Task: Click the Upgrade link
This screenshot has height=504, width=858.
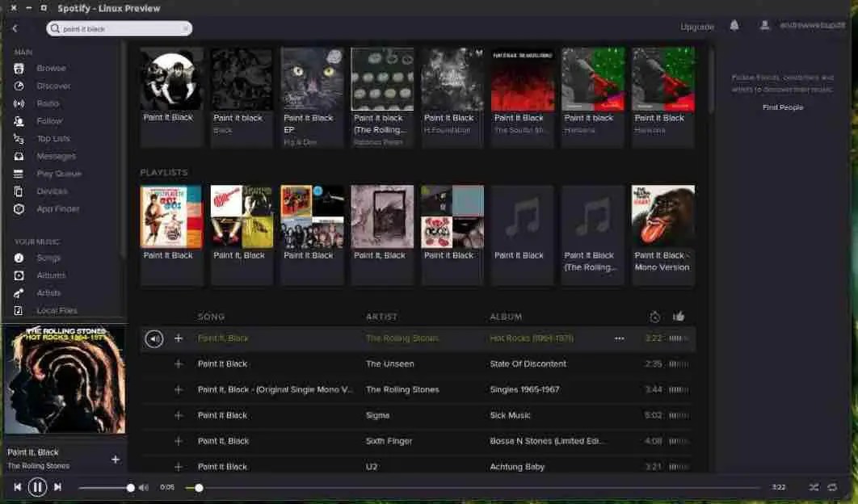Action: [697, 27]
